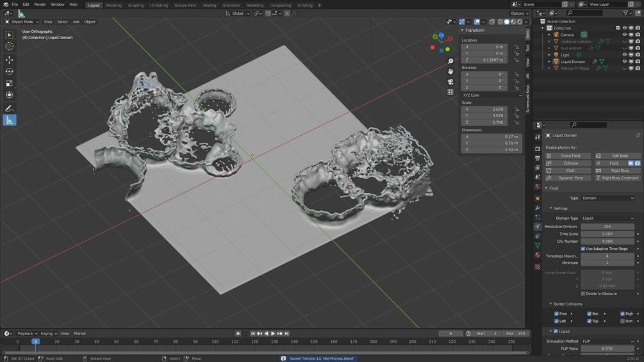Select the Rotate tool in the toolbar
The height and width of the screenshot is (362, 644).
[x=10, y=71]
